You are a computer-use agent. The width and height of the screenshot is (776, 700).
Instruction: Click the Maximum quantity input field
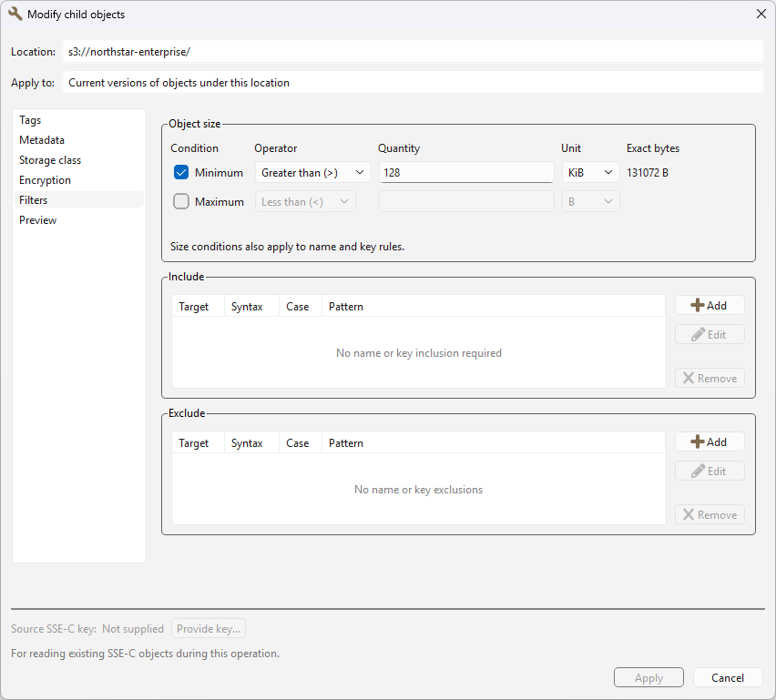[466, 202]
